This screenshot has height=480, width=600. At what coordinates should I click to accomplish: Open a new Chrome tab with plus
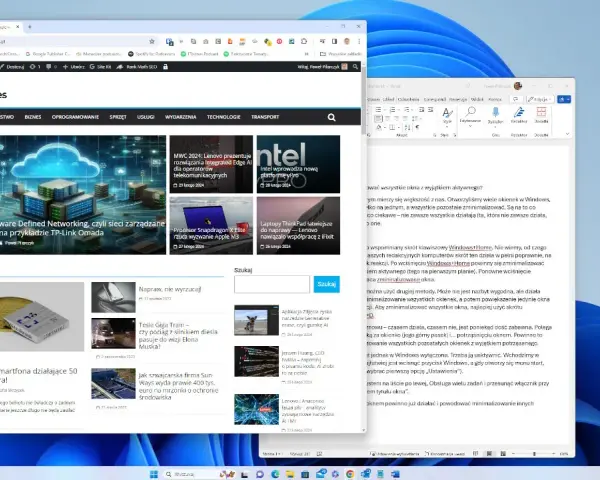(x=29, y=27)
